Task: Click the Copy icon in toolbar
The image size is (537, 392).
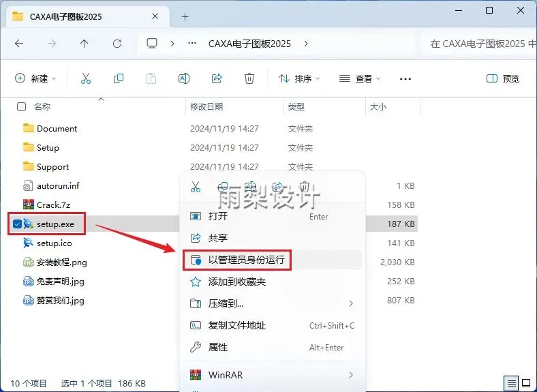Action: click(119, 78)
